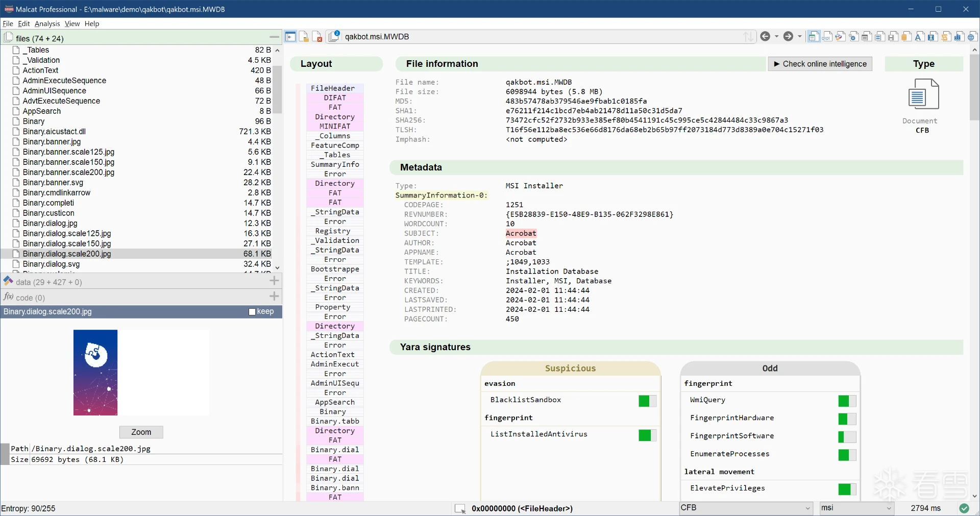
Task: Navigate back with the left arrow icon
Action: (x=765, y=36)
